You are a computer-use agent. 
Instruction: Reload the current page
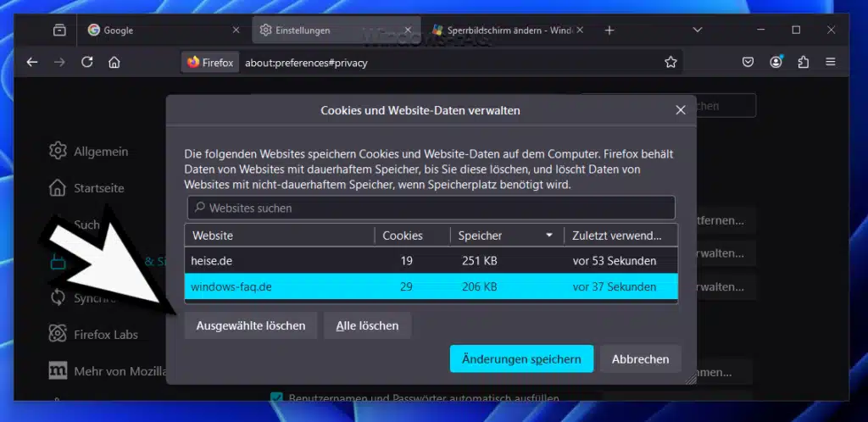(x=87, y=62)
